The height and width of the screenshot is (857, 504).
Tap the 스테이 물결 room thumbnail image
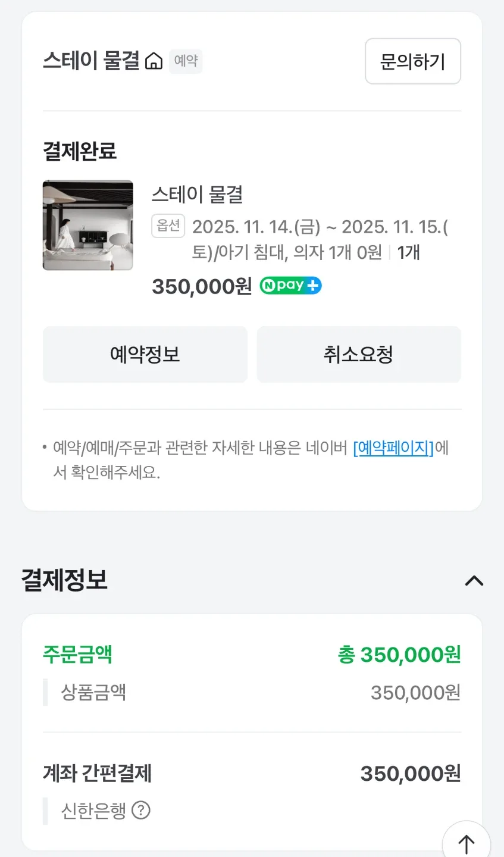(x=88, y=225)
